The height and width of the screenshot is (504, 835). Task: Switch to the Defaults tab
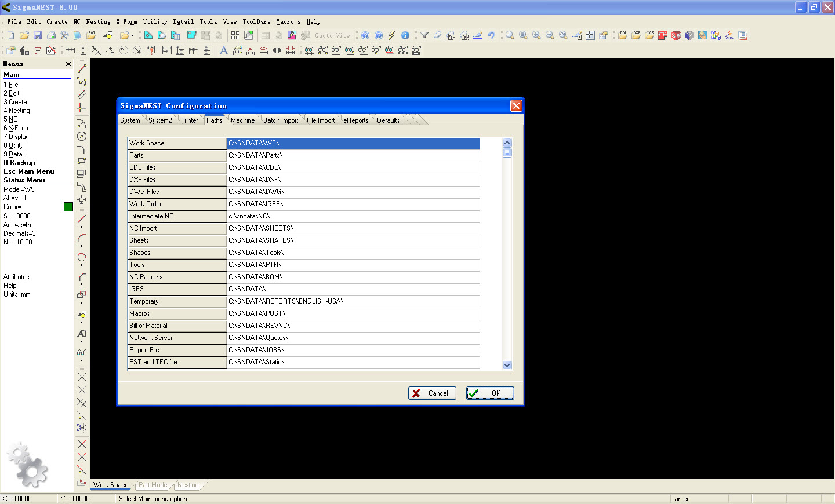[x=389, y=120]
